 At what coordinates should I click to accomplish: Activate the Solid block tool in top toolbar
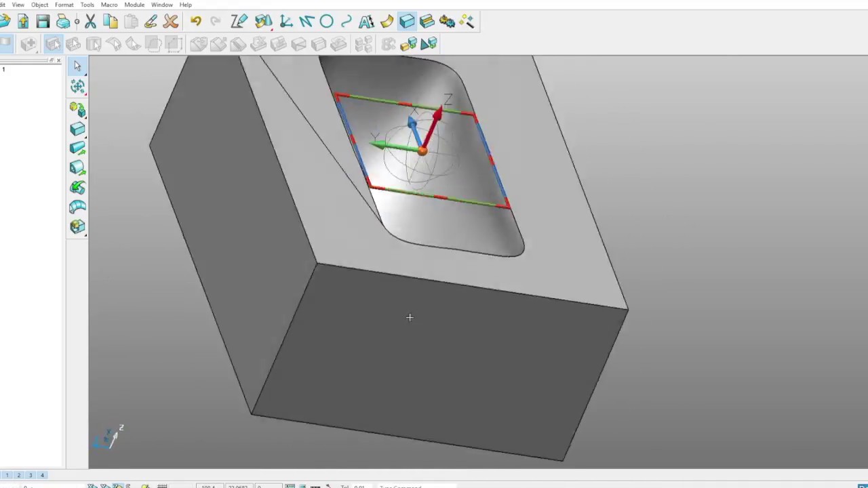tap(407, 22)
